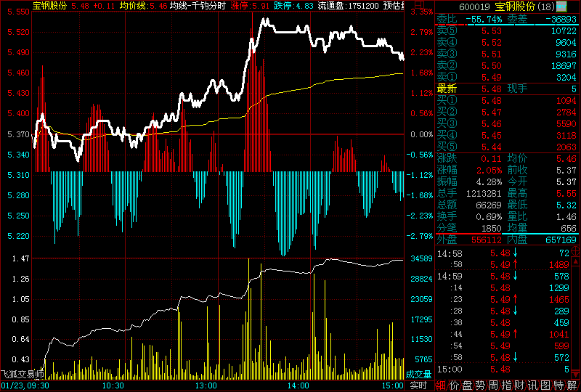
Task: Select the 买③ 5.46 bid row
Action: (x=506, y=123)
